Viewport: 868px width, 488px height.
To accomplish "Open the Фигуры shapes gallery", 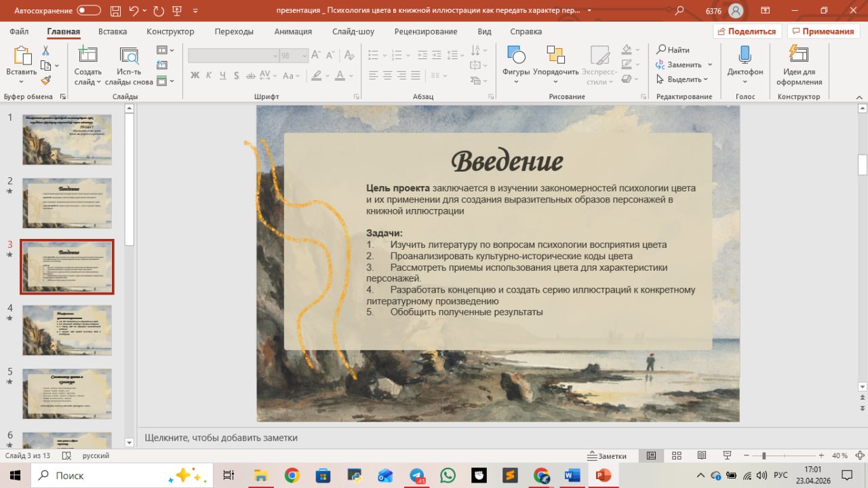I will (x=516, y=65).
